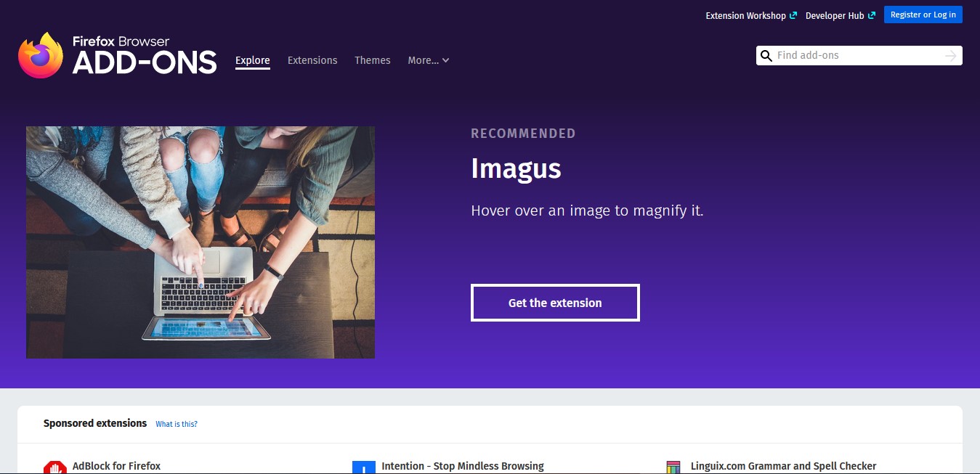This screenshot has height=474, width=980.
Task: Click the Imagus heading text
Action: pyautogui.click(x=516, y=168)
